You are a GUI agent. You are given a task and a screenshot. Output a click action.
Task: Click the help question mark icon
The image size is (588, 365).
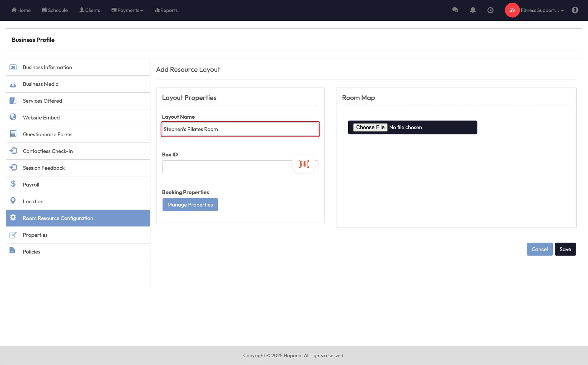(575, 10)
